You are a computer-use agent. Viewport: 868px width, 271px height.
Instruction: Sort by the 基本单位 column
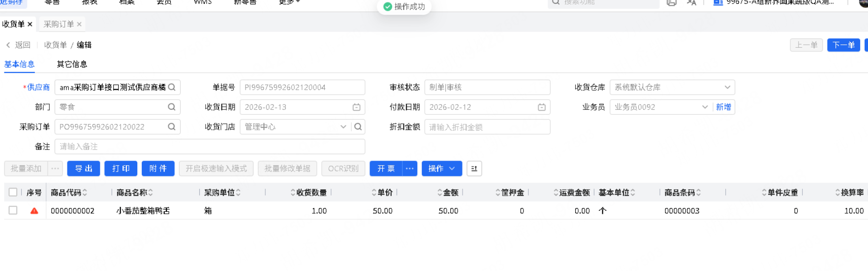click(633, 193)
